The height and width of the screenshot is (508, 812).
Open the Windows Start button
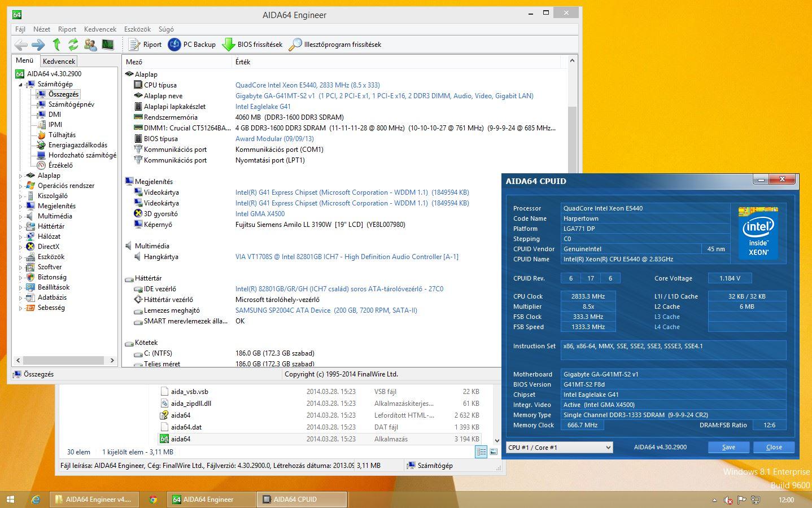[x=10, y=500]
